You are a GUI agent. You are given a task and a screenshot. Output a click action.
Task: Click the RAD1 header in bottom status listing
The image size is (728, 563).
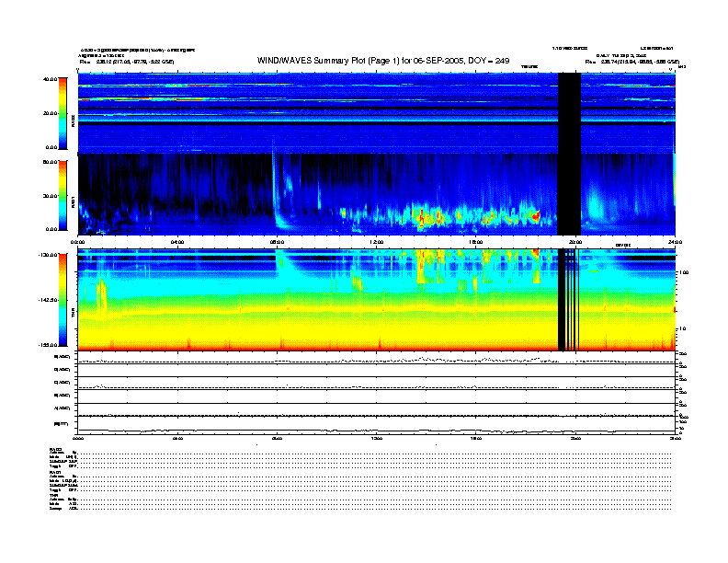(55, 473)
